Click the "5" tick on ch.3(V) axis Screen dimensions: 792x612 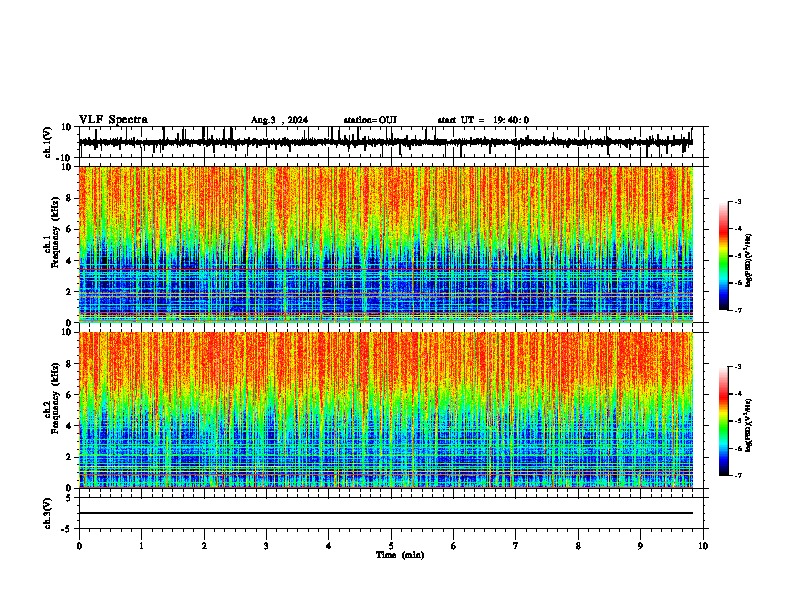point(69,497)
